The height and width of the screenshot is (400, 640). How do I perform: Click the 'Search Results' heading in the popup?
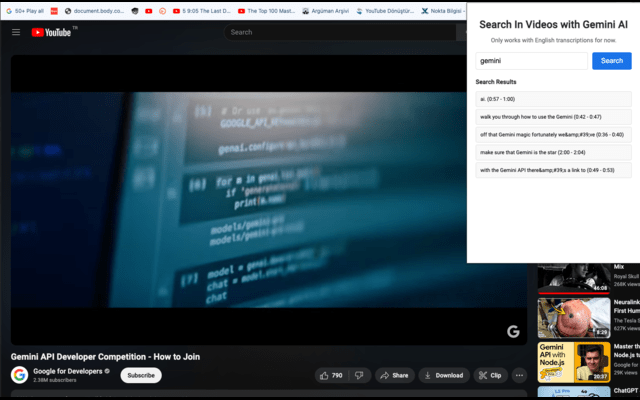(x=496, y=82)
